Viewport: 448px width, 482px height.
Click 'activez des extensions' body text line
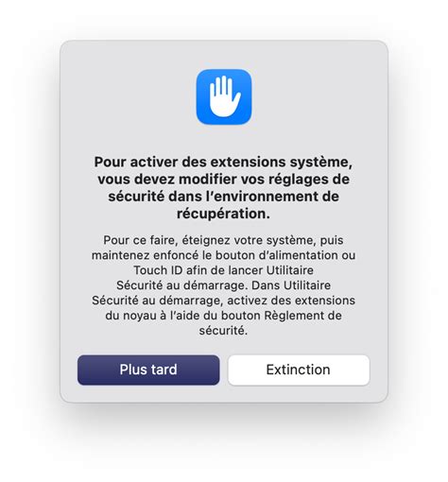coord(223,301)
